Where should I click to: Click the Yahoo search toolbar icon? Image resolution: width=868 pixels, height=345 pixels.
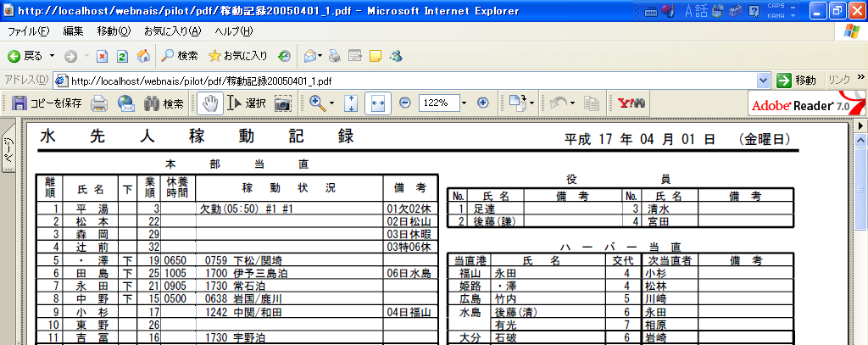(x=633, y=103)
